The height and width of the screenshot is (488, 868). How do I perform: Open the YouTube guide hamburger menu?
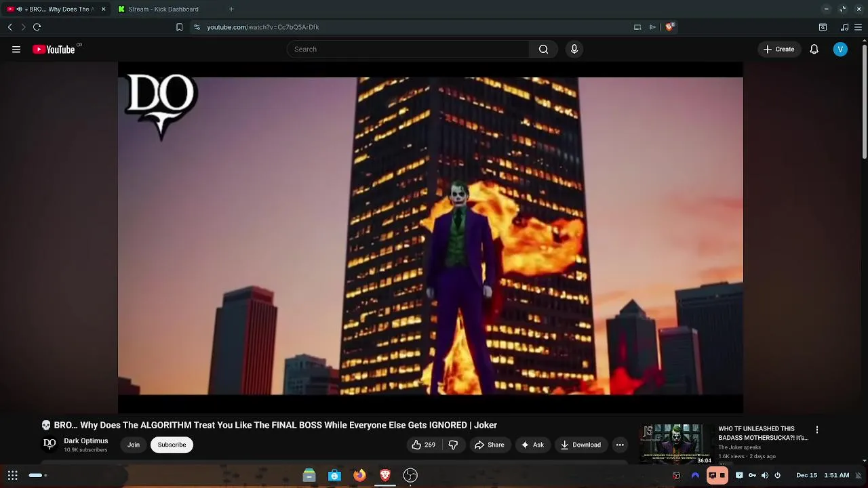pyautogui.click(x=16, y=49)
